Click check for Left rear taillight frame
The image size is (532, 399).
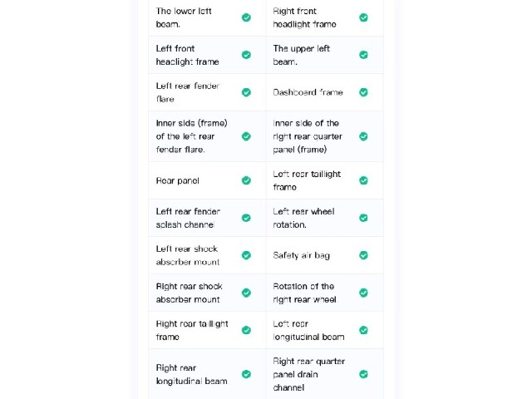[x=363, y=180]
